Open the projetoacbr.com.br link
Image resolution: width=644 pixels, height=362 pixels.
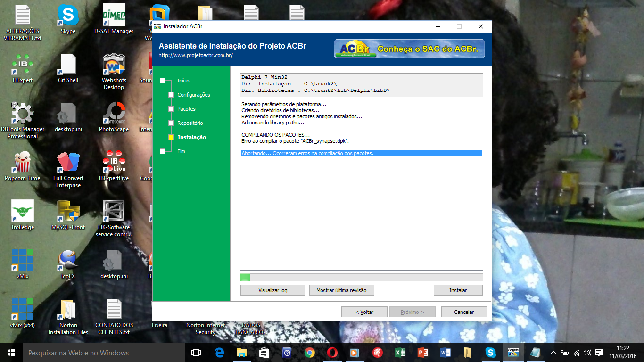[x=196, y=55]
